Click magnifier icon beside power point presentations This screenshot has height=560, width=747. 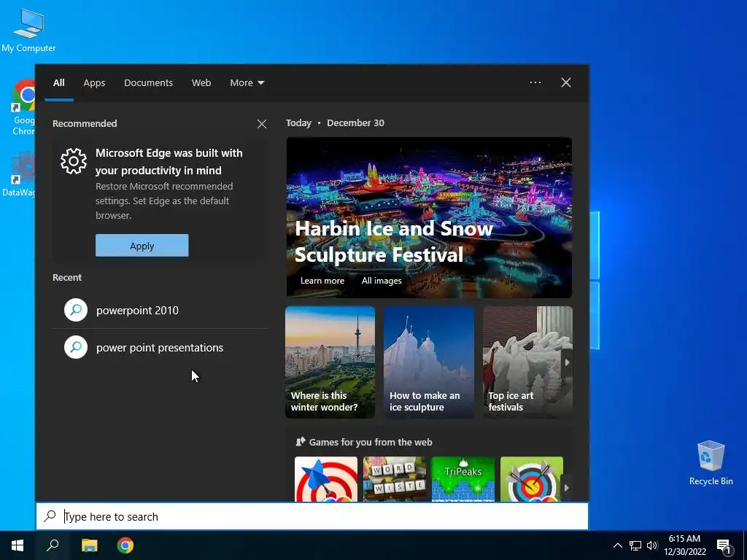click(76, 347)
